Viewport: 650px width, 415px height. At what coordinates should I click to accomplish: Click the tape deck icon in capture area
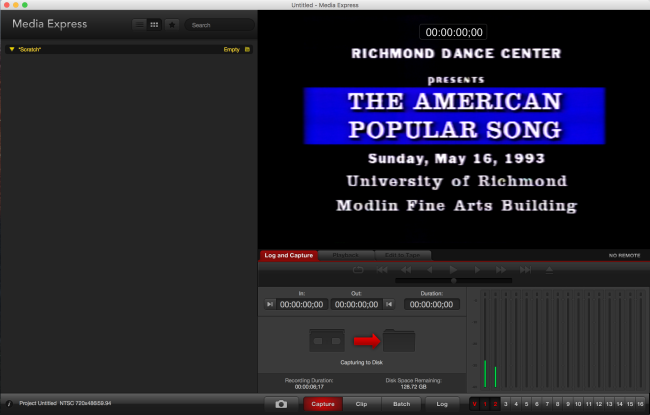(327, 340)
